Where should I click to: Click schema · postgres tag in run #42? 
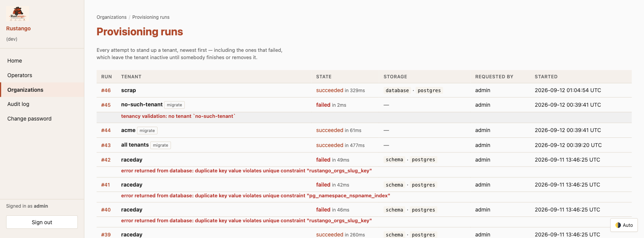coord(411,160)
